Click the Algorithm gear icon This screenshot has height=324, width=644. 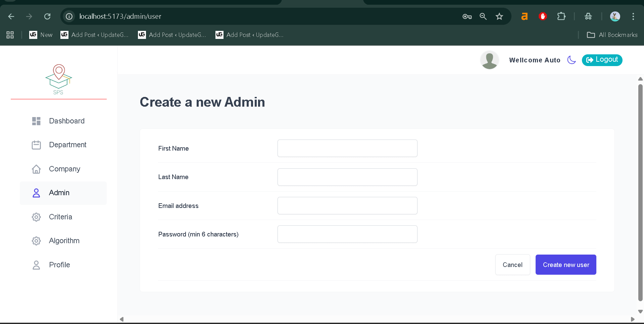click(36, 241)
